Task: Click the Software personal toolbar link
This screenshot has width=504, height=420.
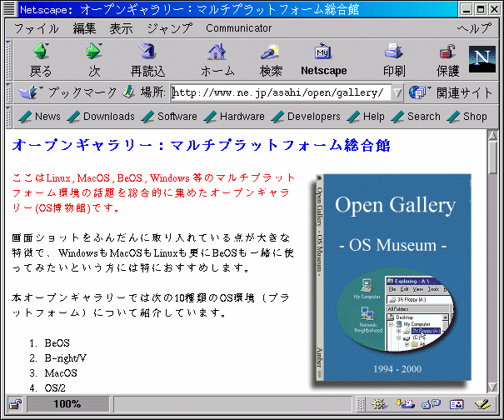Action: pyautogui.click(x=169, y=117)
